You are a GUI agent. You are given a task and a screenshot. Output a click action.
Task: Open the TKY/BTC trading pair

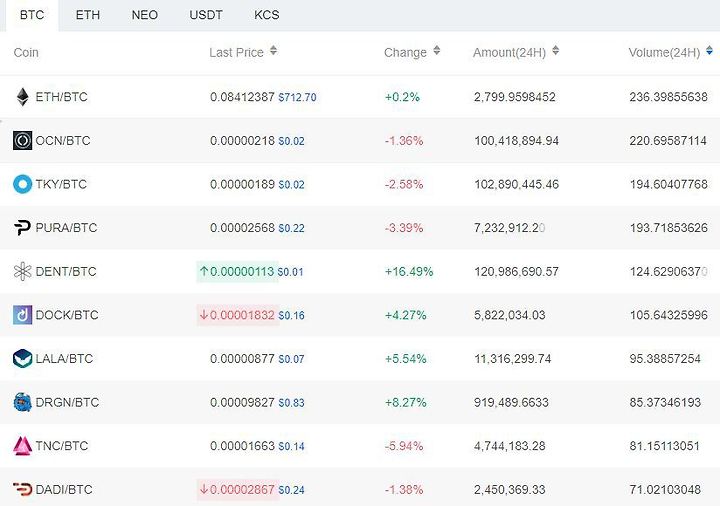pos(61,184)
